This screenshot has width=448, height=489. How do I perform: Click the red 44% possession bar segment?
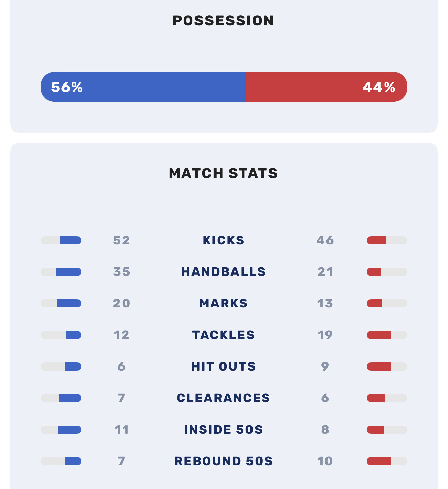point(326,87)
